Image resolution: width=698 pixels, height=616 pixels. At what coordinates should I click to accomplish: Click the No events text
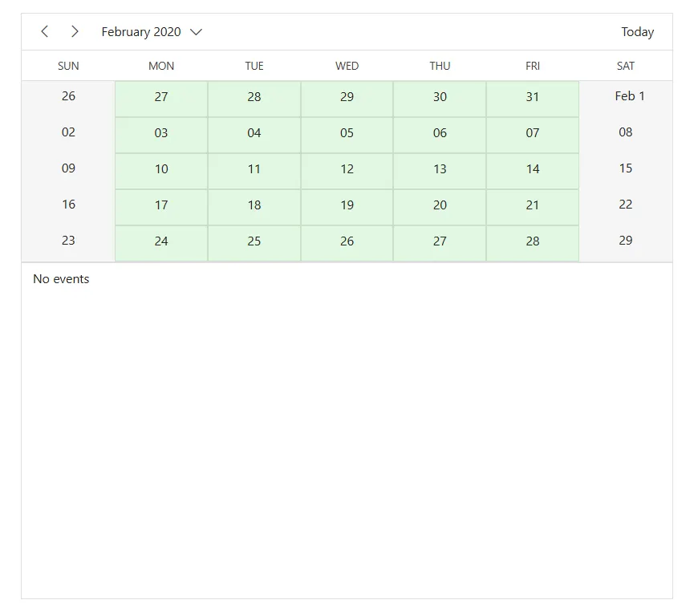coord(61,279)
